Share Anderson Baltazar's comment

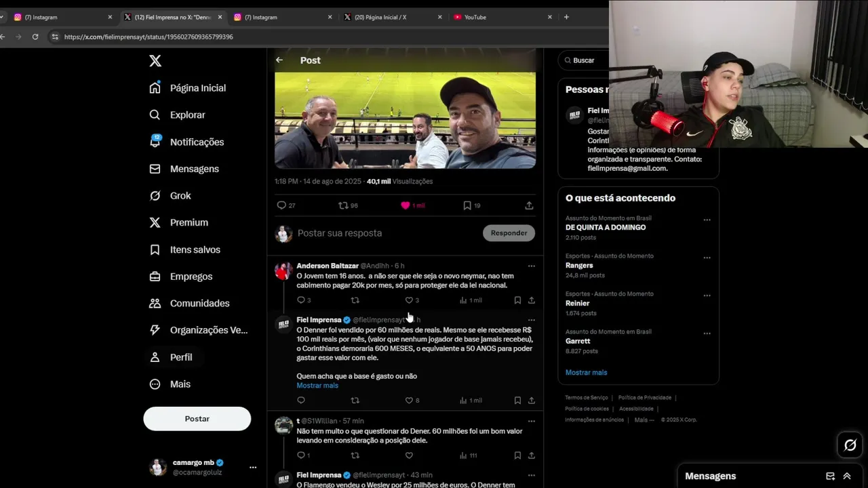point(531,300)
